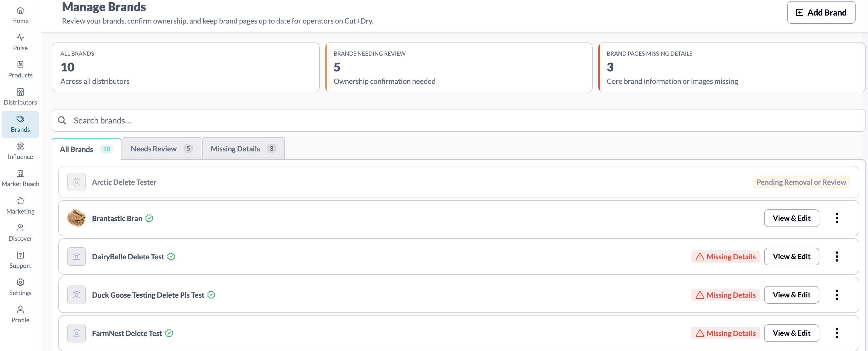
Task: Open the Support sidebar icon
Action: click(20, 255)
